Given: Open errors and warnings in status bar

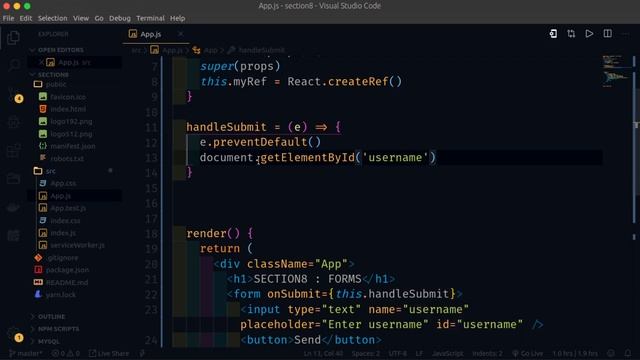Looking at the screenshot, I should click(65, 353).
